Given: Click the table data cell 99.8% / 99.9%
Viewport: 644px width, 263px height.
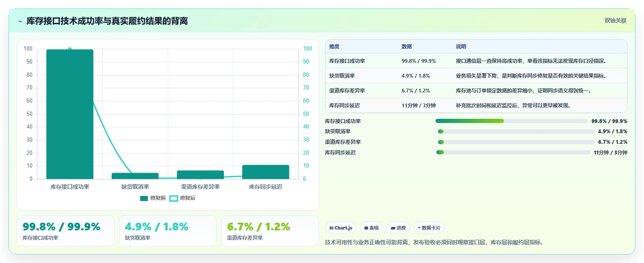Looking at the screenshot, I should pos(418,61).
